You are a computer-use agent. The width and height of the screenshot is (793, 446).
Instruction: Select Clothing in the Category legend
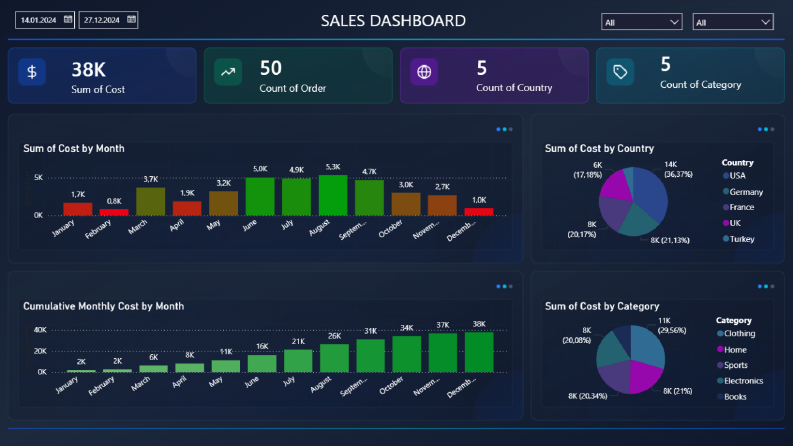coord(736,333)
